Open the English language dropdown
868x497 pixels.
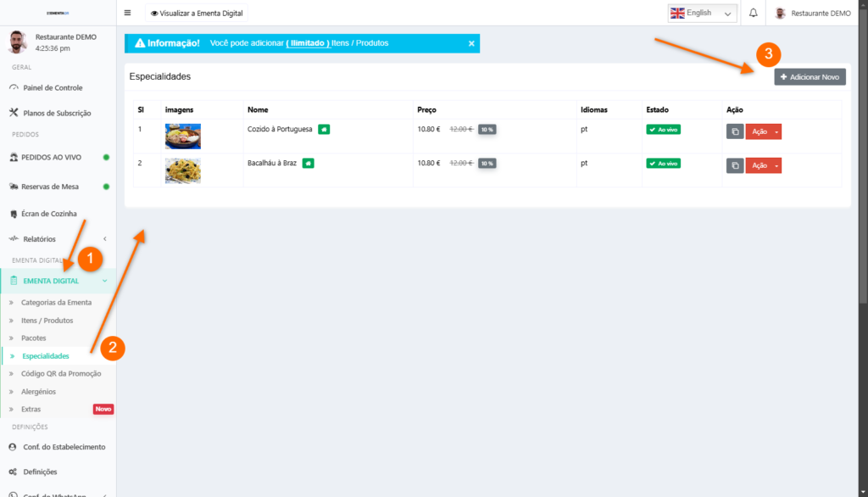[702, 13]
